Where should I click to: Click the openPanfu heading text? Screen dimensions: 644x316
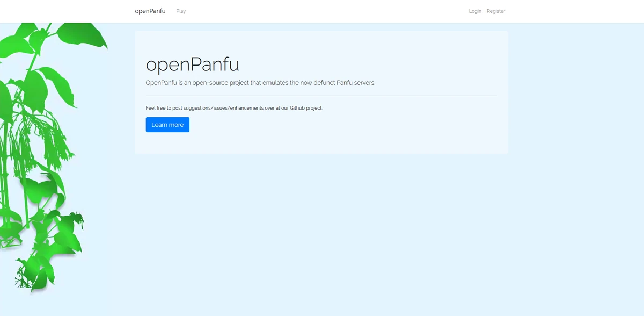point(192,64)
